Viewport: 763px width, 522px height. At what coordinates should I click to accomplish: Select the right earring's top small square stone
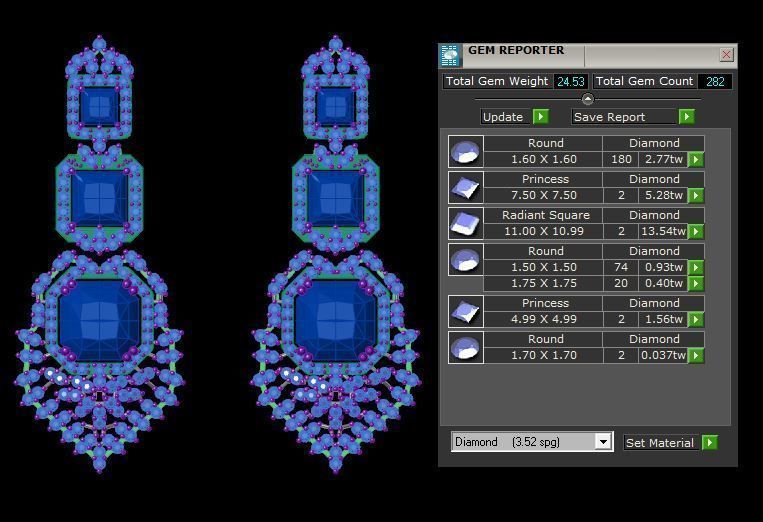335,107
